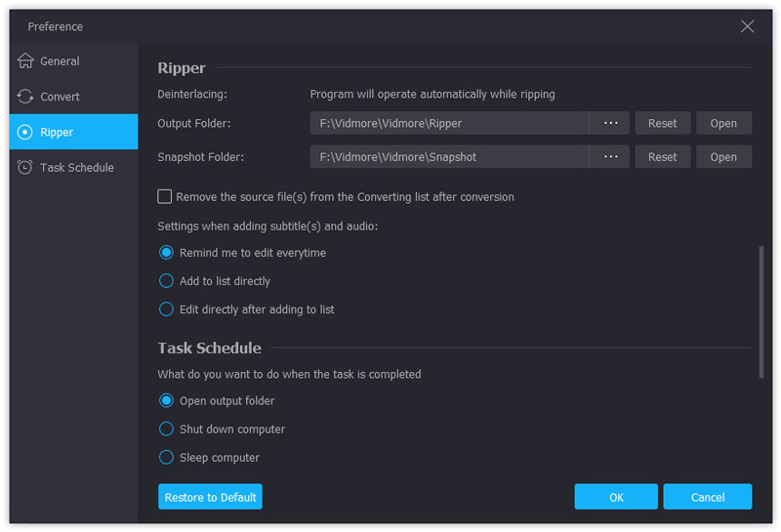Click the Convert arrows icon in sidebar
Viewport: 781px width, 532px height.
(25, 97)
